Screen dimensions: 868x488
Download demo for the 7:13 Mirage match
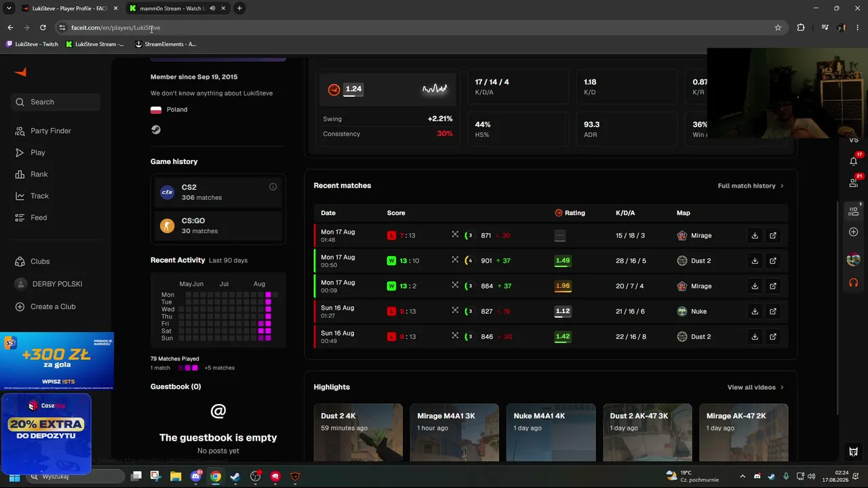click(x=755, y=236)
